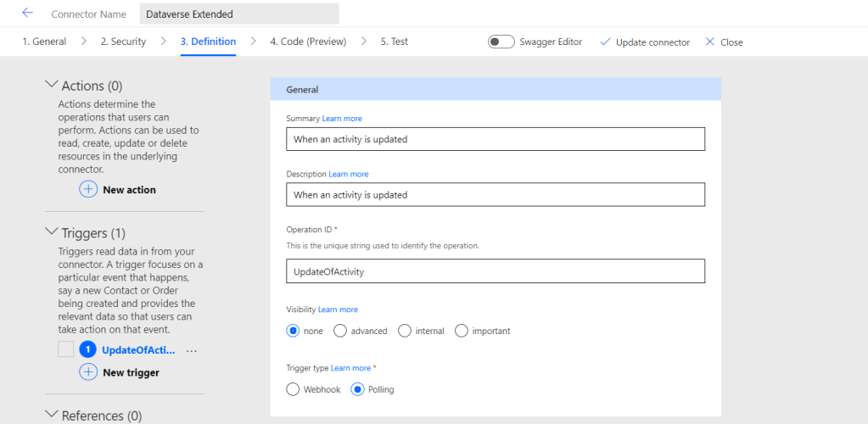
Task: Open Learn more link next to Summary
Action: point(342,119)
